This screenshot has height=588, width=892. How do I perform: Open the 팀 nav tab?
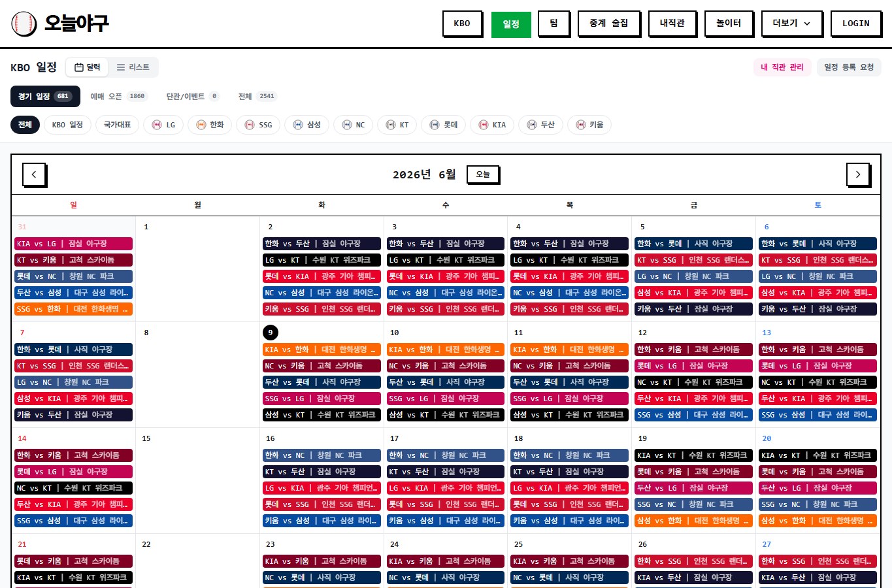click(553, 24)
